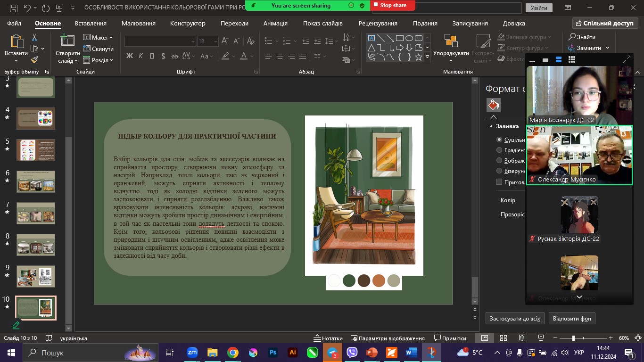Switch to Показ слайдів tab

point(323,23)
